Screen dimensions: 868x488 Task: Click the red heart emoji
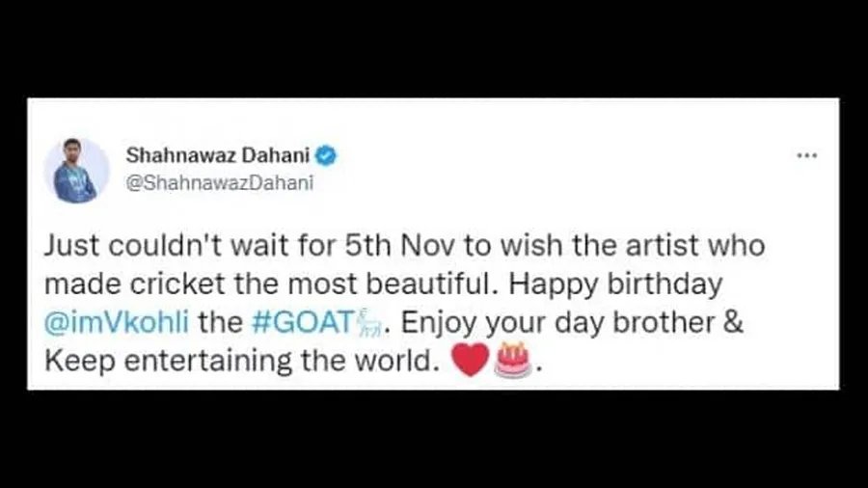pyautogui.click(x=470, y=360)
